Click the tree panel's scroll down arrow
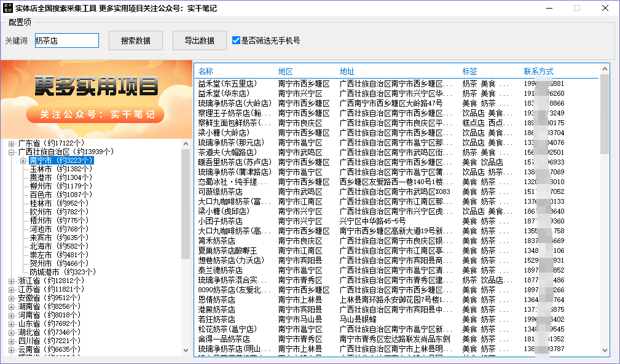This screenshot has width=620, height=364. click(x=186, y=350)
